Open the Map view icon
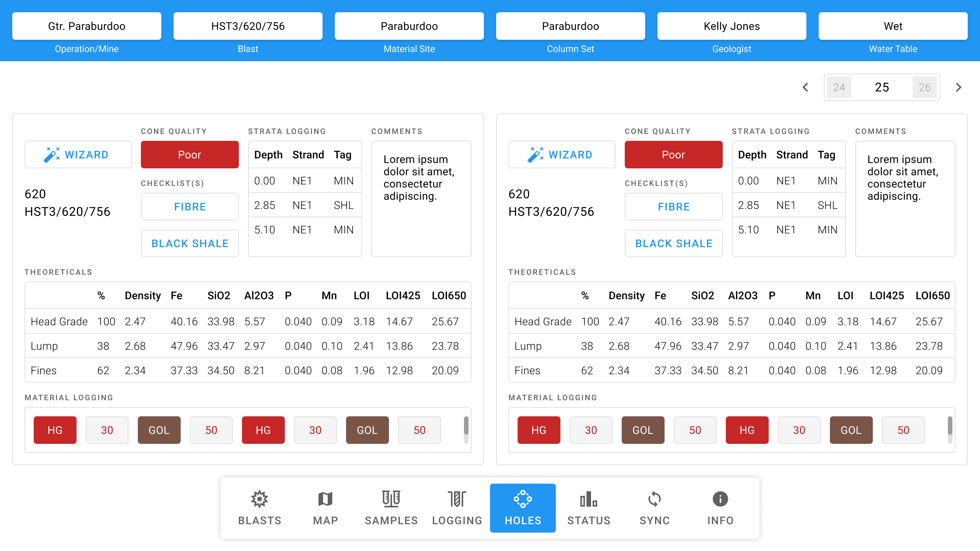Image resolution: width=980 pixels, height=551 pixels. point(325,499)
